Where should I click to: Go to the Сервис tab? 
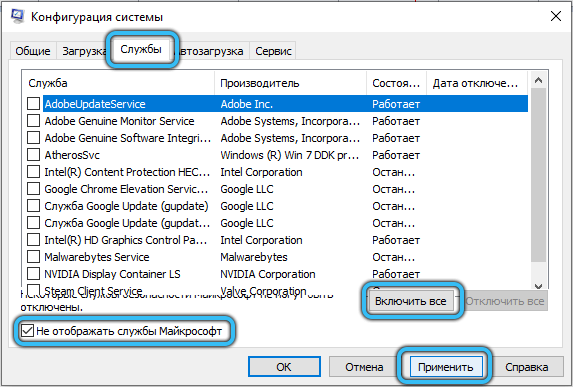pos(273,51)
